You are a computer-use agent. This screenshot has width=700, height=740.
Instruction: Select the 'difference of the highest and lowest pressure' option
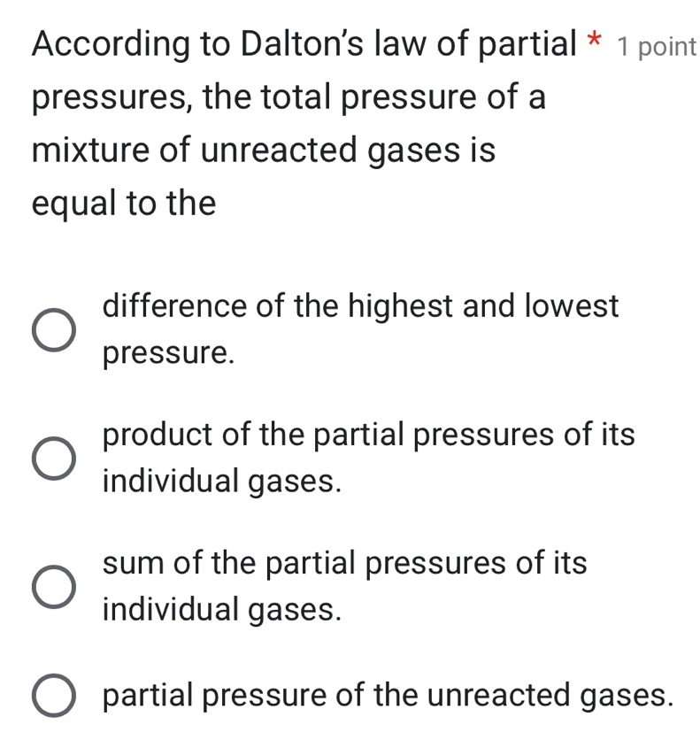[54, 331]
